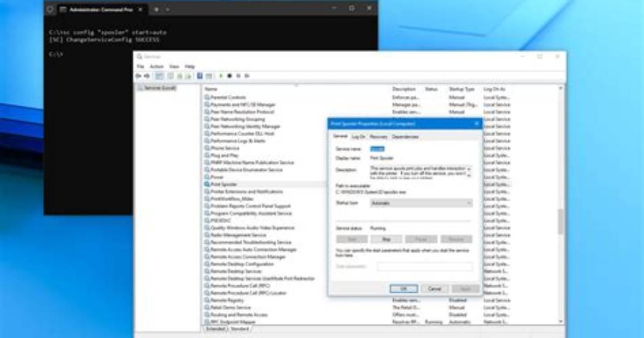Click the gear icon beside Retail Demo Service
This screenshot has width=644, height=338.
click(x=207, y=308)
